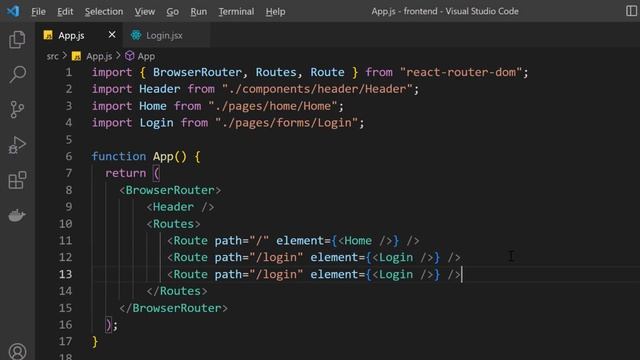Image resolution: width=640 pixels, height=360 pixels.
Task: Click the VS Code logo icon
Action: [13, 11]
